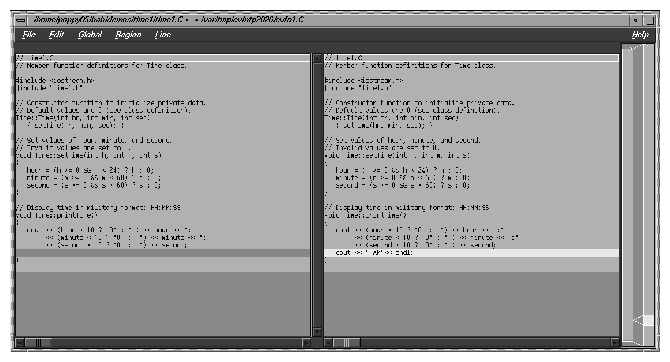Click right pane #include <iostream.h> line
This screenshot has width=670, height=362.
point(364,80)
